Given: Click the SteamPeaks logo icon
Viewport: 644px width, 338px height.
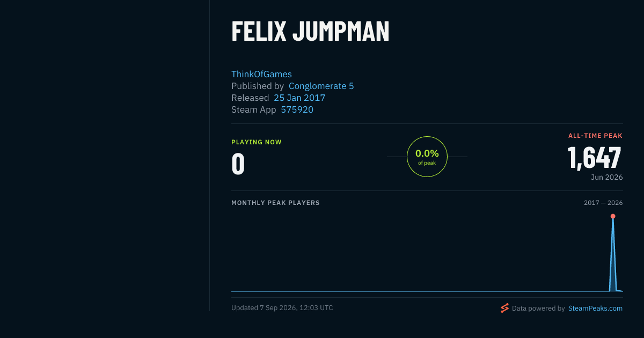Looking at the screenshot, I should point(504,308).
